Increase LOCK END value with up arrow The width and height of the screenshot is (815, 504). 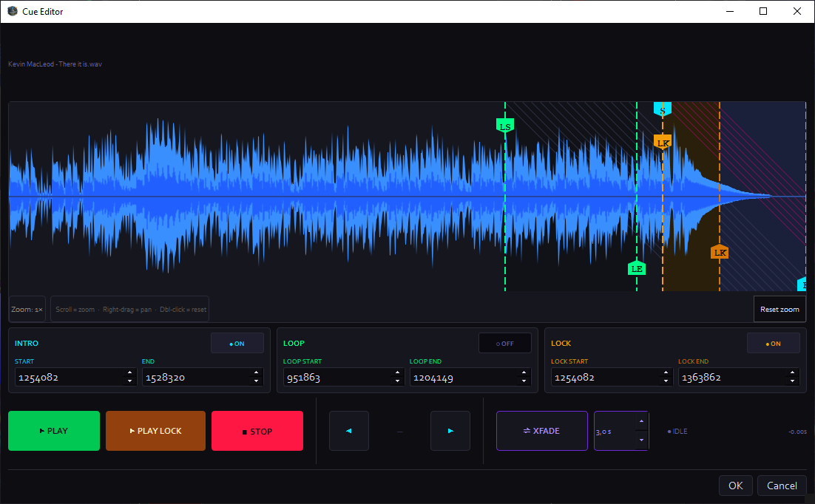coord(792,372)
